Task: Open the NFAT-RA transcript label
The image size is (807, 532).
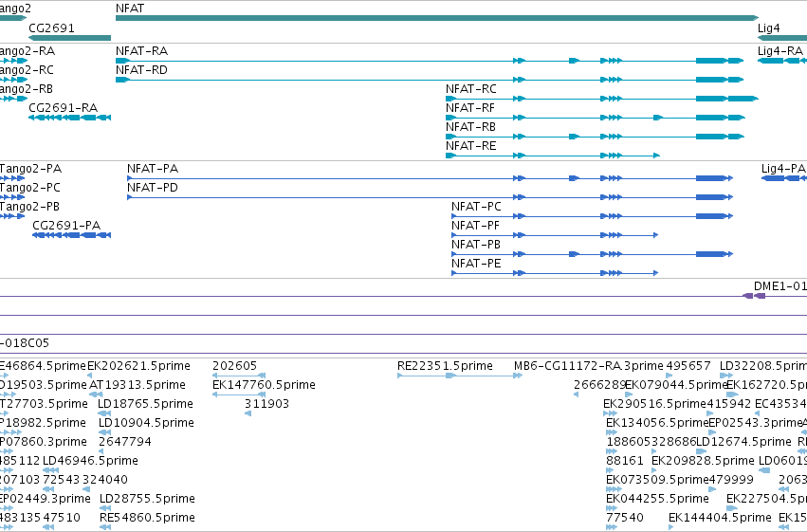Action: [x=141, y=51]
